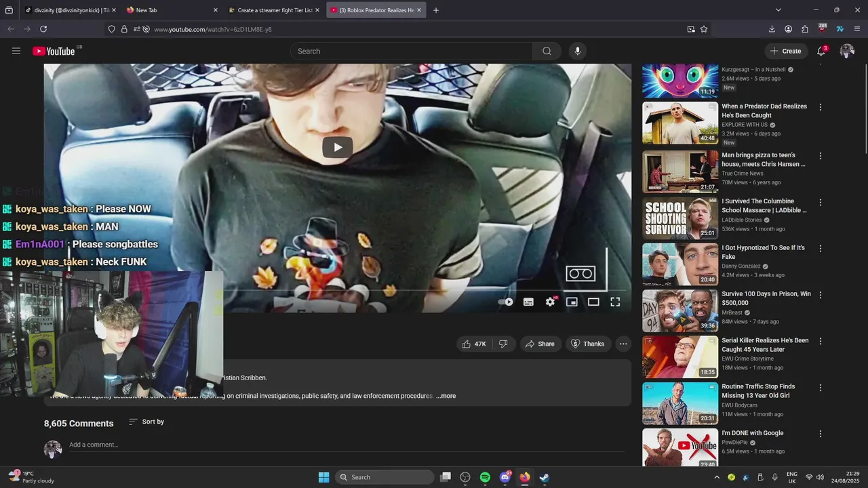The width and height of the screenshot is (868, 488).
Task: Open Spotify from taskbar
Action: [x=485, y=477]
